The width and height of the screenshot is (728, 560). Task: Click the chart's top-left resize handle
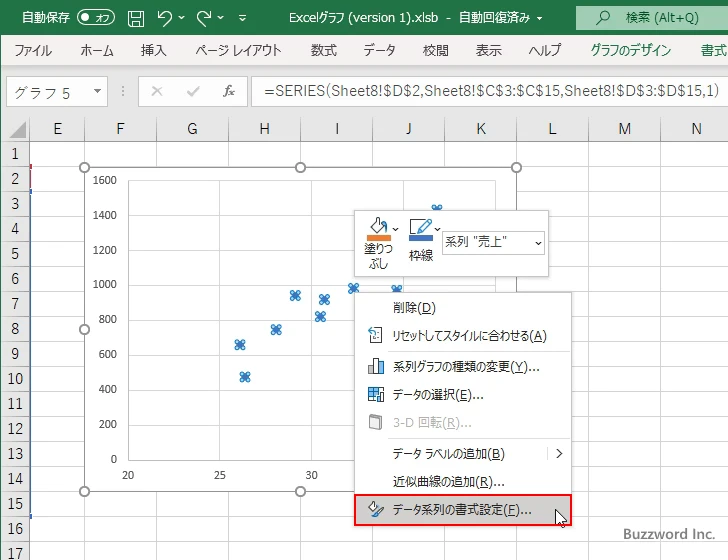[84, 168]
